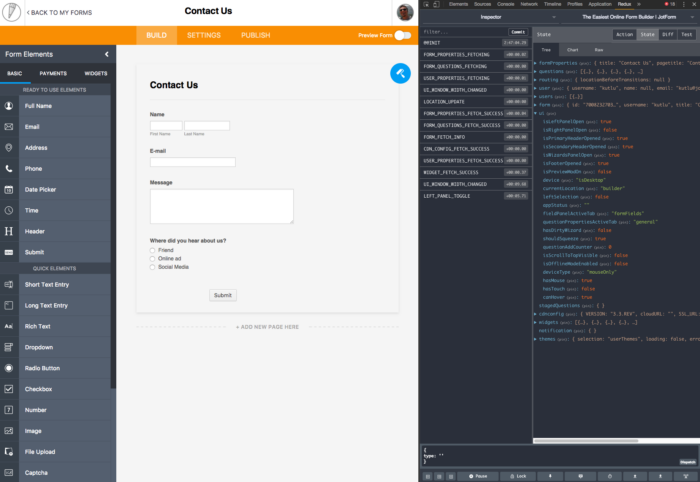
Task: Collapse the ui tree node
Action: (x=535, y=113)
